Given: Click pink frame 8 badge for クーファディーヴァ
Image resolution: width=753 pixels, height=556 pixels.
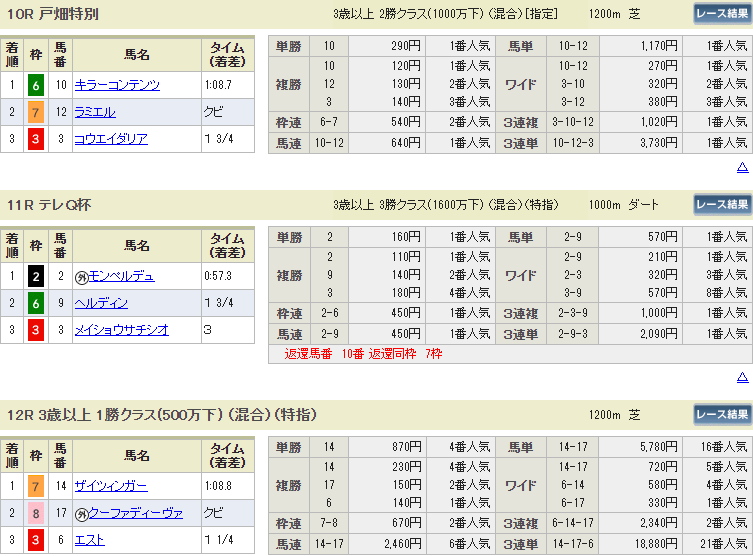Looking at the screenshot, I should (36, 513).
